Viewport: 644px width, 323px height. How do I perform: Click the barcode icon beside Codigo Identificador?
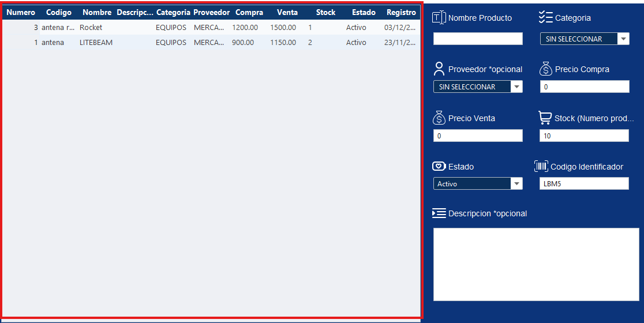click(x=541, y=166)
